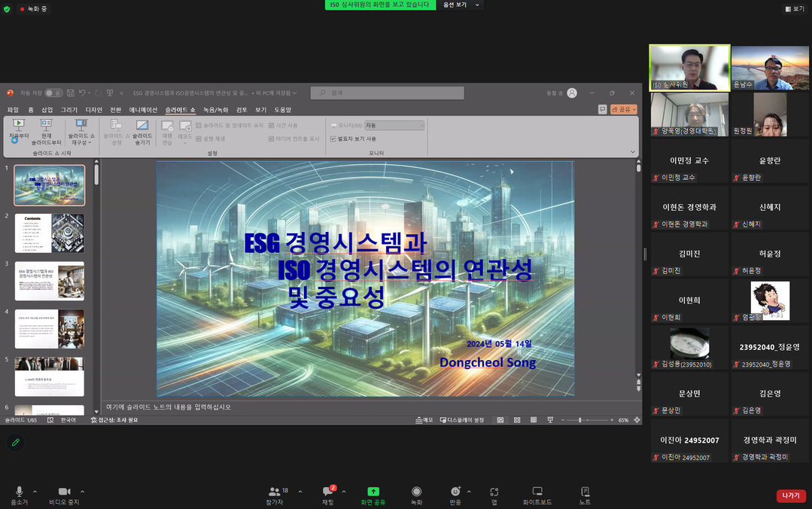
Task: Toggle the 'Use Timings' checkbox
Action: [x=271, y=125]
